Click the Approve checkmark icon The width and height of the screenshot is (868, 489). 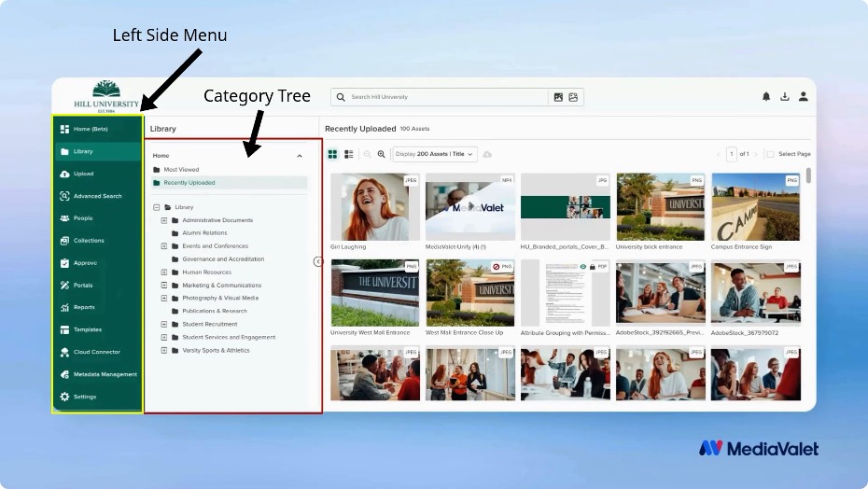pos(64,263)
